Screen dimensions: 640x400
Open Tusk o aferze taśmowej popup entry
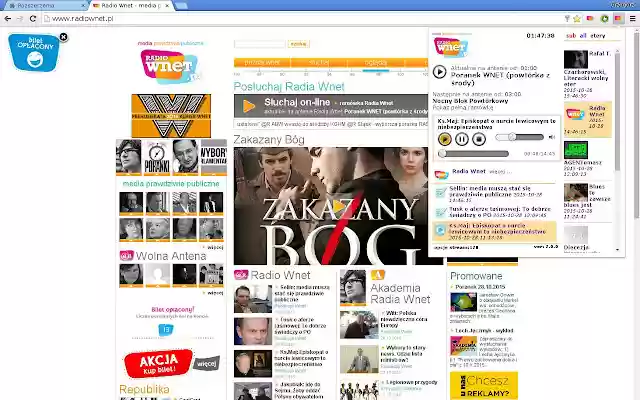495,212
